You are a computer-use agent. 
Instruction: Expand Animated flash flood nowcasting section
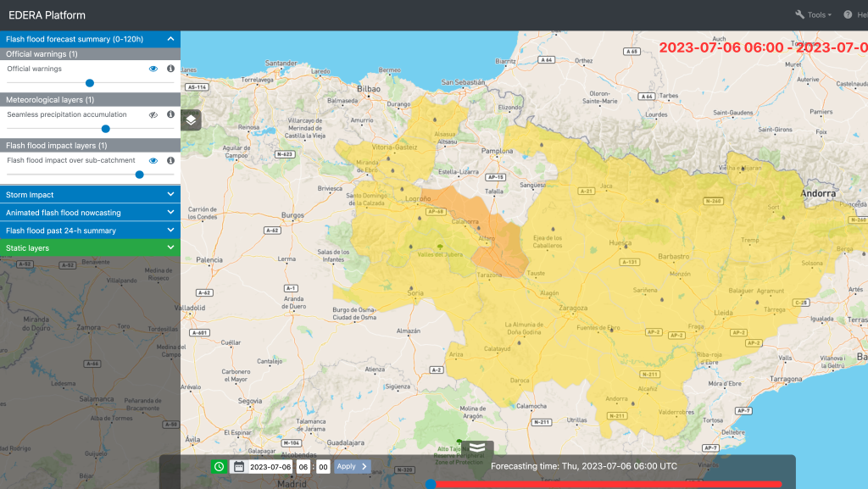click(90, 213)
